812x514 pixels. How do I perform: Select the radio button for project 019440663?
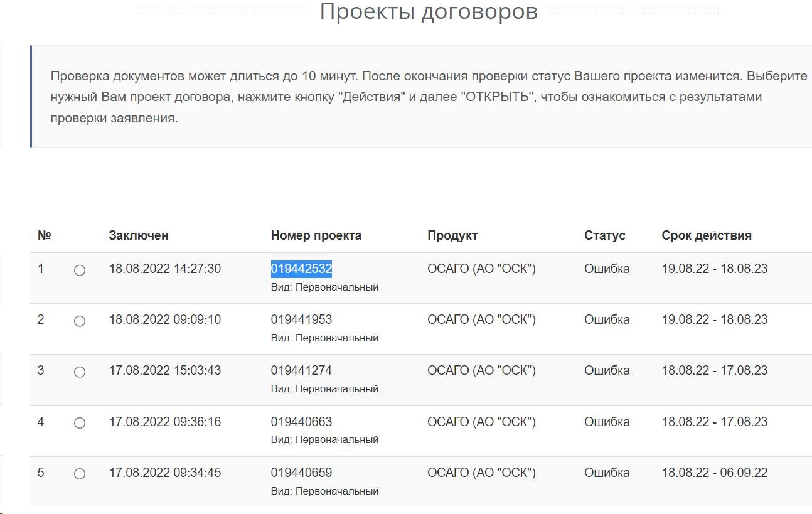tap(80, 423)
